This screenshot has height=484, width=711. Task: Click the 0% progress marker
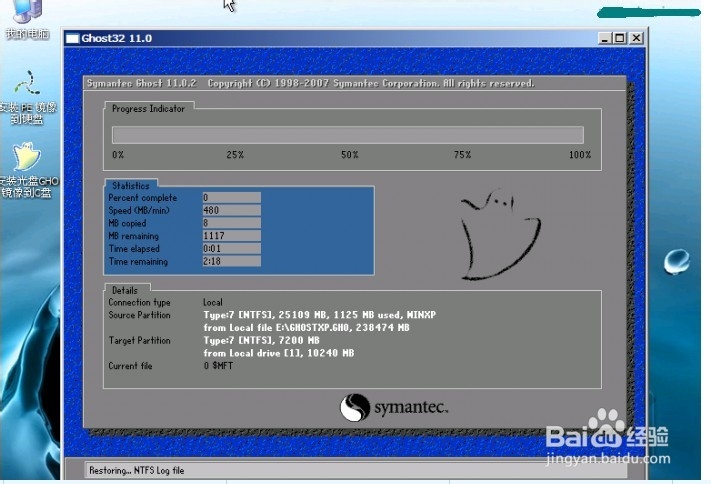118,155
